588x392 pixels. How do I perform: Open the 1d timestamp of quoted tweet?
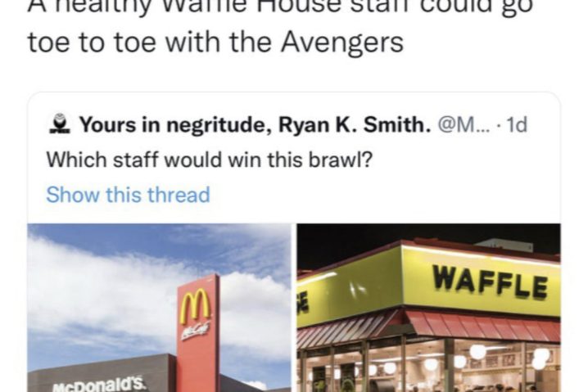pyautogui.click(x=517, y=124)
